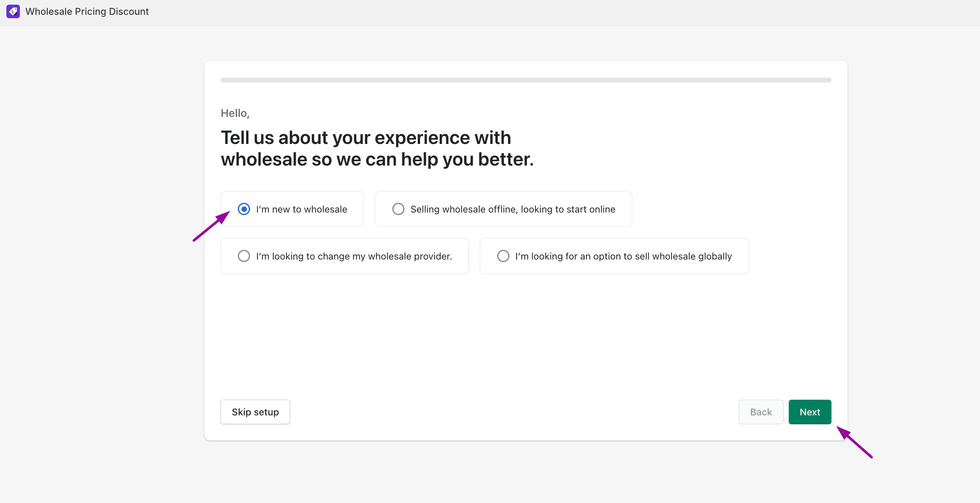Choose the Selling wholesale offline radio circle
The width and height of the screenshot is (980, 503).
398,209
